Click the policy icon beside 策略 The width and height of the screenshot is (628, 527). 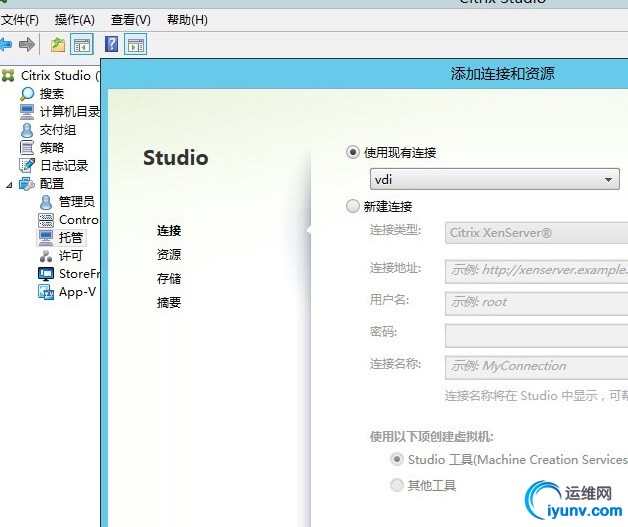tap(27, 147)
